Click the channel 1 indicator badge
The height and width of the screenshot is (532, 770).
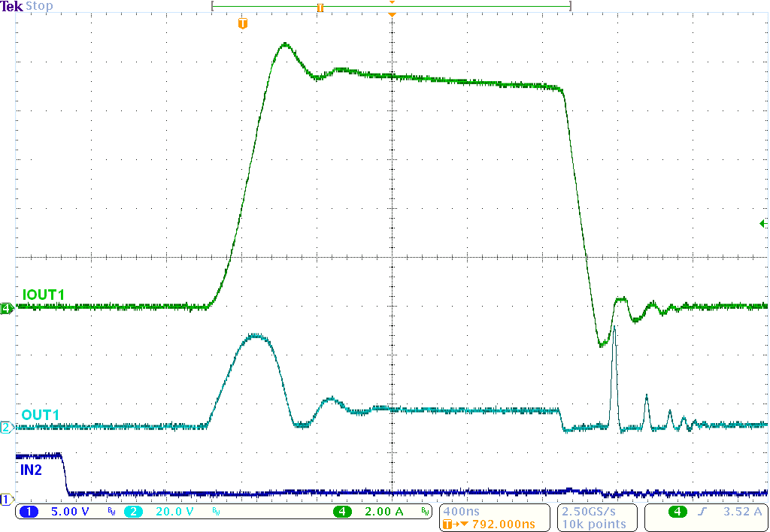click(29, 511)
